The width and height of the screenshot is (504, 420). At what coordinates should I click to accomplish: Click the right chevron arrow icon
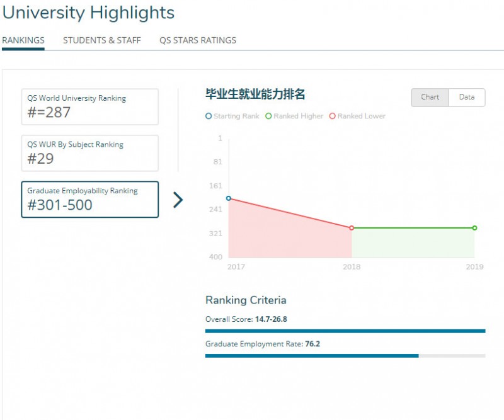coord(178,200)
